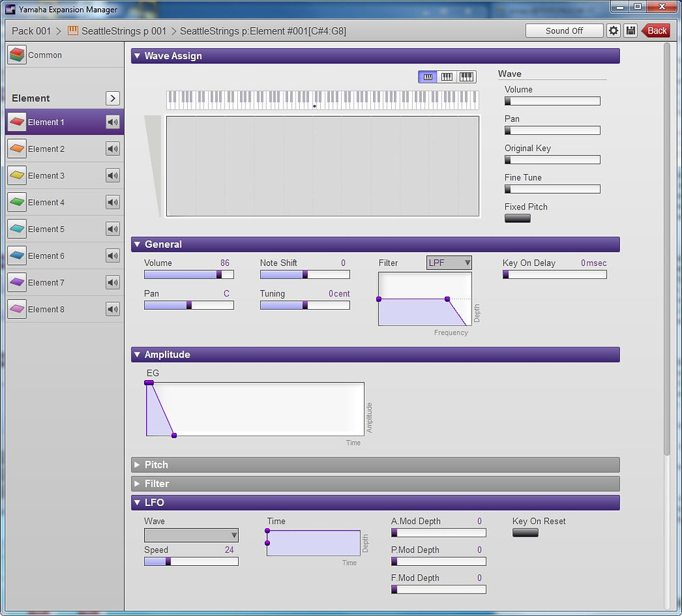This screenshot has width=682, height=616.
Task: Select the purple Element 7 icon
Action: (17, 283)
